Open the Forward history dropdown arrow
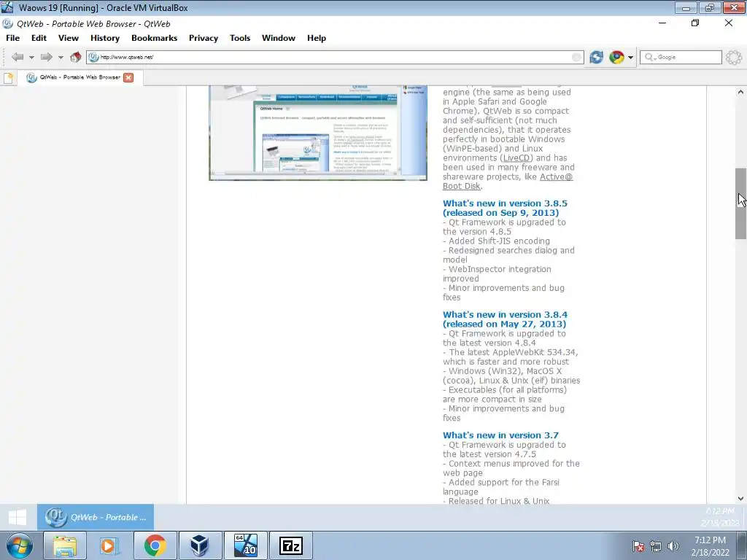747x560 pixels. click(x=61, y=58)
